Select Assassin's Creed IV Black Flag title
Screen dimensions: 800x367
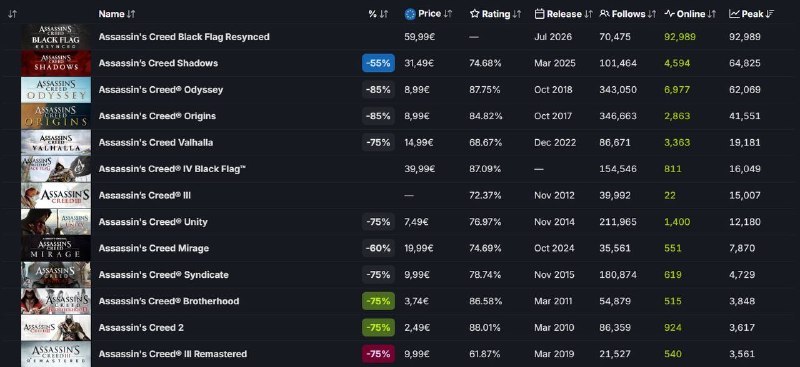coord(172,169)
